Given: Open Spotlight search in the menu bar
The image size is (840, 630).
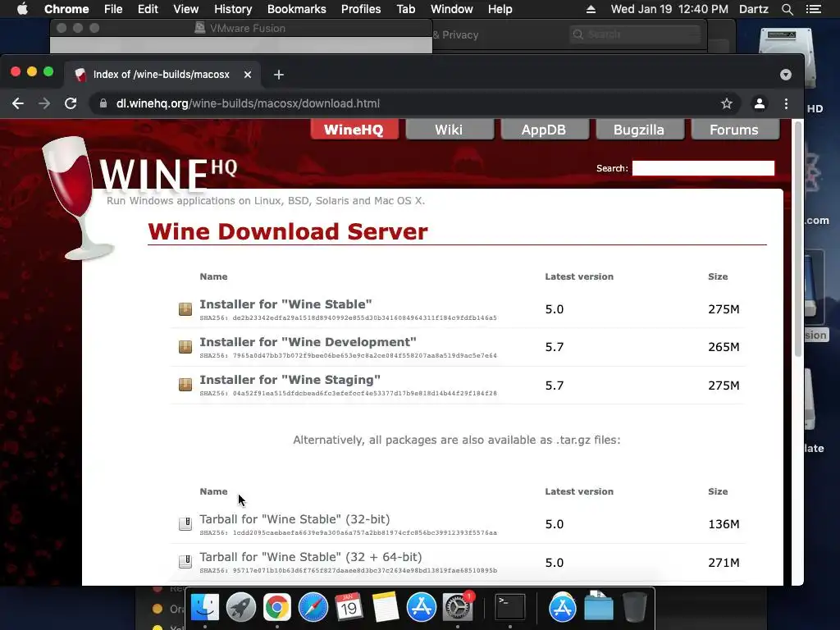Looking at the screenshot, I should 787,9.
